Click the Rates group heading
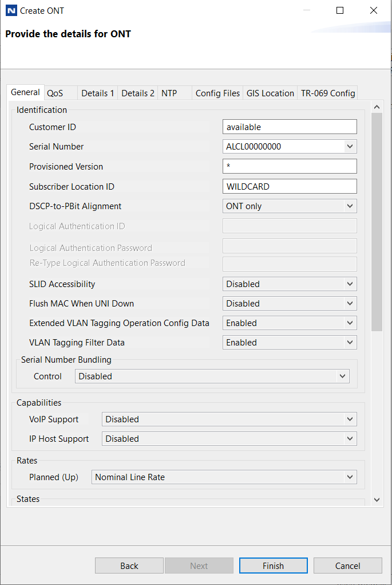Image resolution: width=392 pixels, height=585 pixels. 27,461
